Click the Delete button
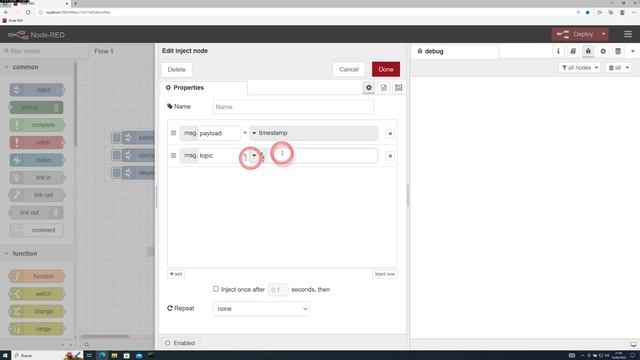This screenshot has height=360, width=640. [x=176, y=69]
